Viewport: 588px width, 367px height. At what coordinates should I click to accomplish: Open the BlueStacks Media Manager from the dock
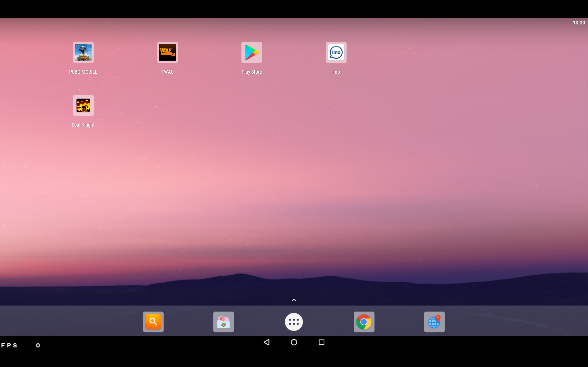[x=223, y=322]
